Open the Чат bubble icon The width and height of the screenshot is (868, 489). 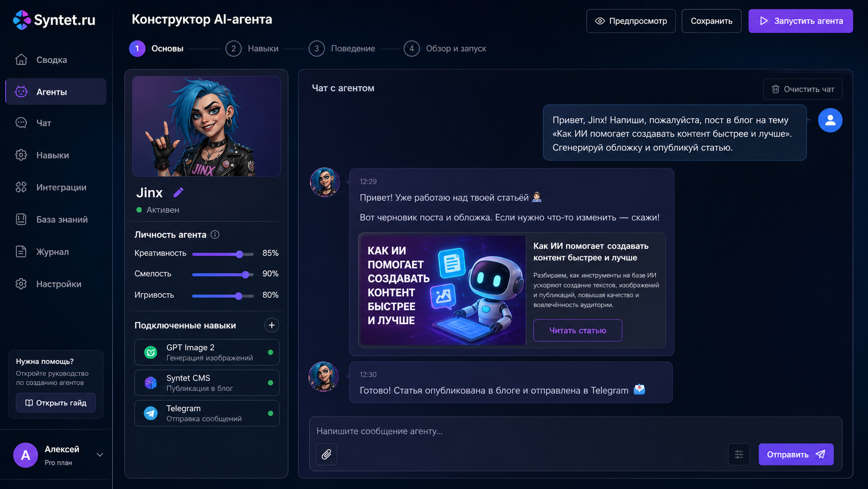(21, 123)
